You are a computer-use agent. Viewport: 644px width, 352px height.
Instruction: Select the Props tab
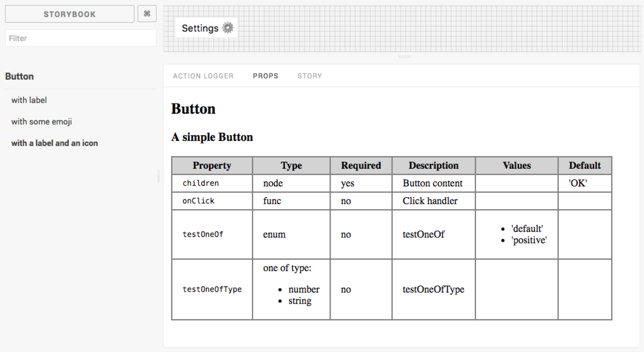(265, 76)
